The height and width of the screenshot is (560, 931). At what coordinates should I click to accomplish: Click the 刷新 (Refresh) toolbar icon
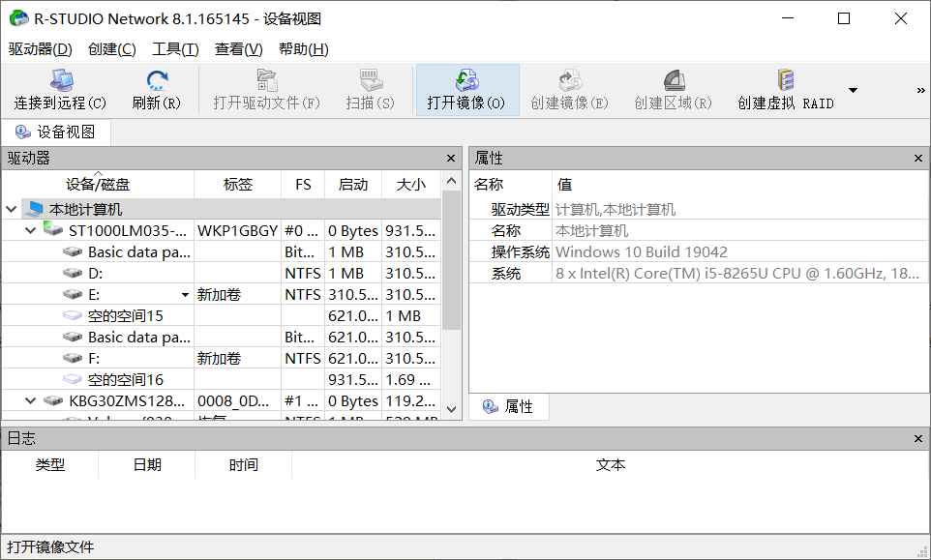pyautogui.click(x=157, y=89)
